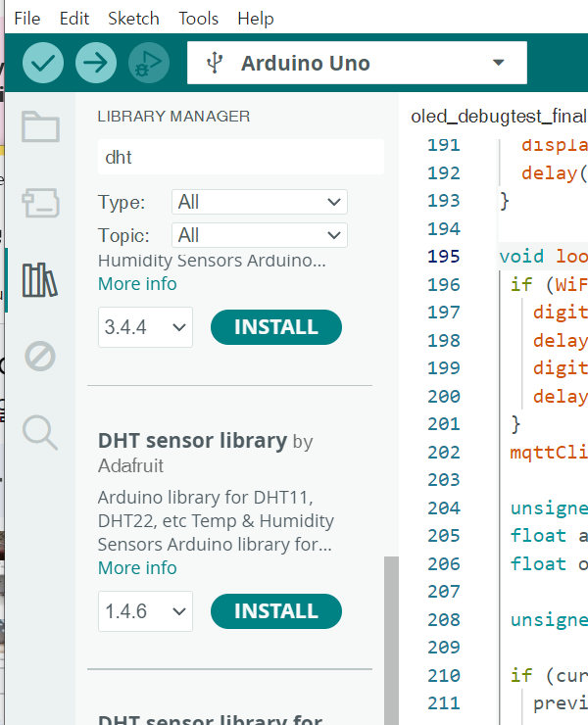
Task: Click line number 206 in the editor
Action: 443,564
